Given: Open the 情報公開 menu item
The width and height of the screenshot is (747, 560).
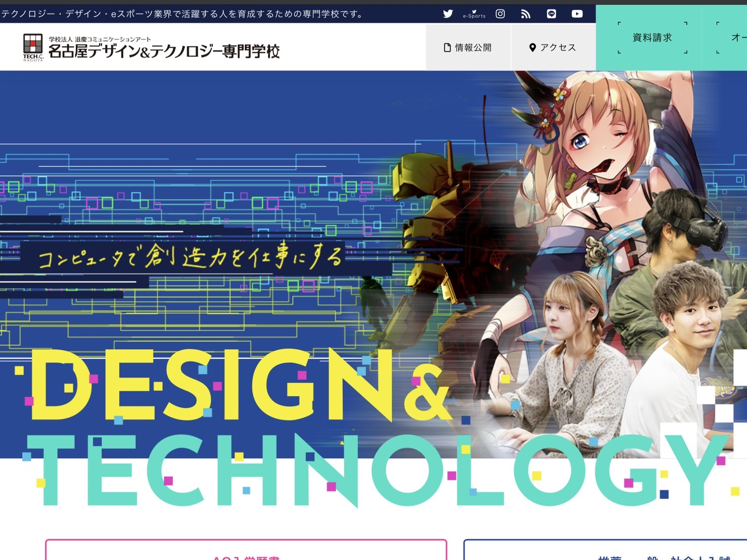Looking at the screenshot, I should [468, 48].
